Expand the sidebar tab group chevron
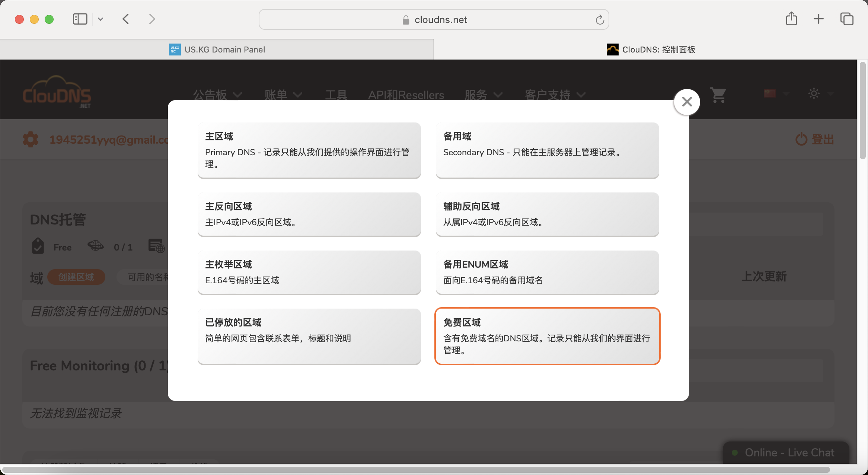The width and height of the screenshot is (868, 475). point(100,19)
